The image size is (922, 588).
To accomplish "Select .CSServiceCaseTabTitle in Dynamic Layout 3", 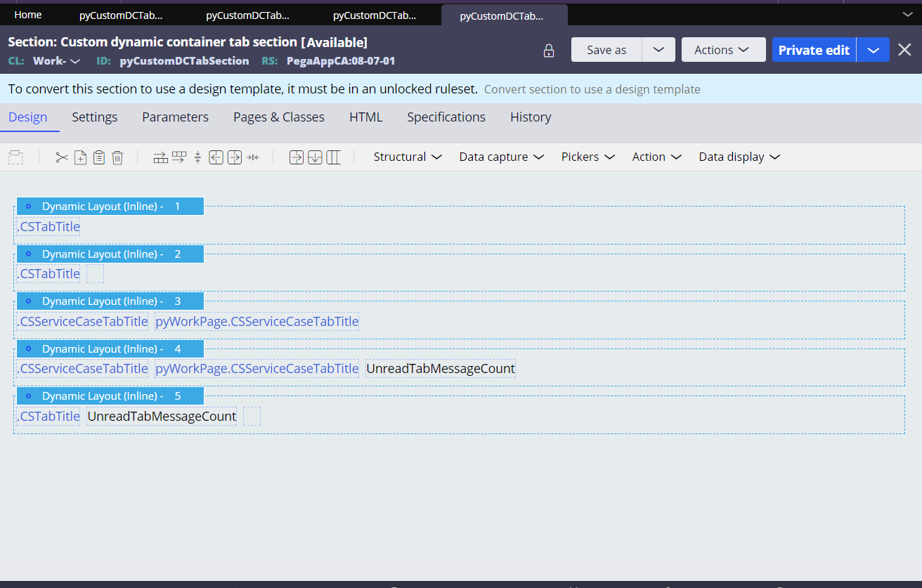I will 82,321.
